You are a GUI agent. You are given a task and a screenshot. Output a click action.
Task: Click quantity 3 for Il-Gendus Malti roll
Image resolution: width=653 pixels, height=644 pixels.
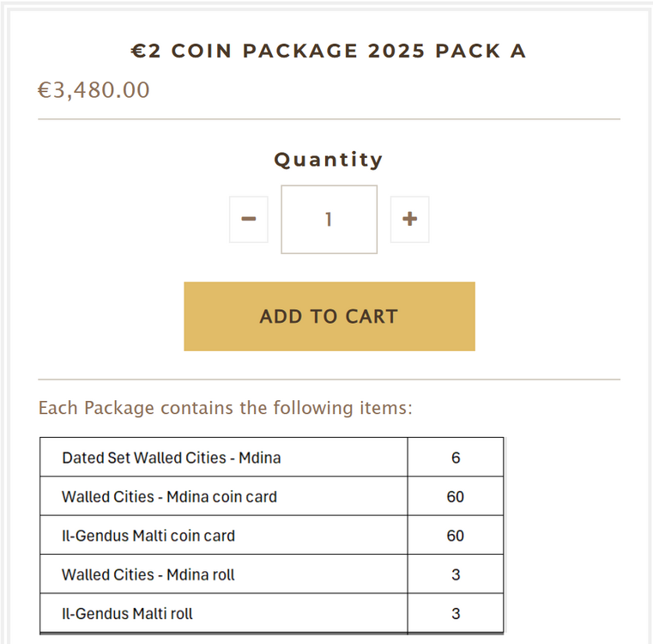point(456,614)
